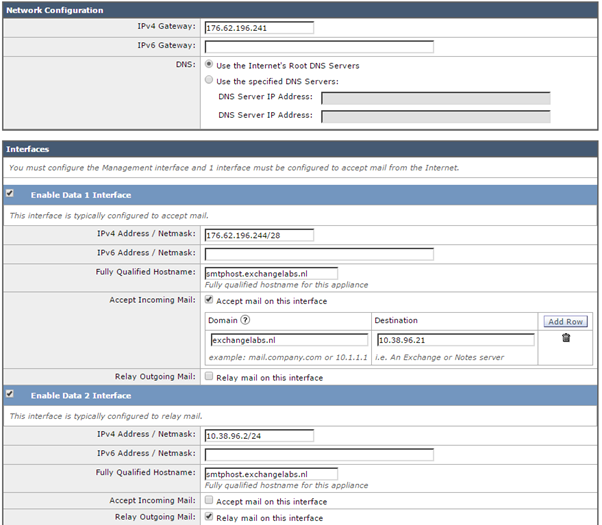This screenshot has width=602, height=525.
Task: Enable Relay mail on Data 1 interface
Action: tap(209, 377)
